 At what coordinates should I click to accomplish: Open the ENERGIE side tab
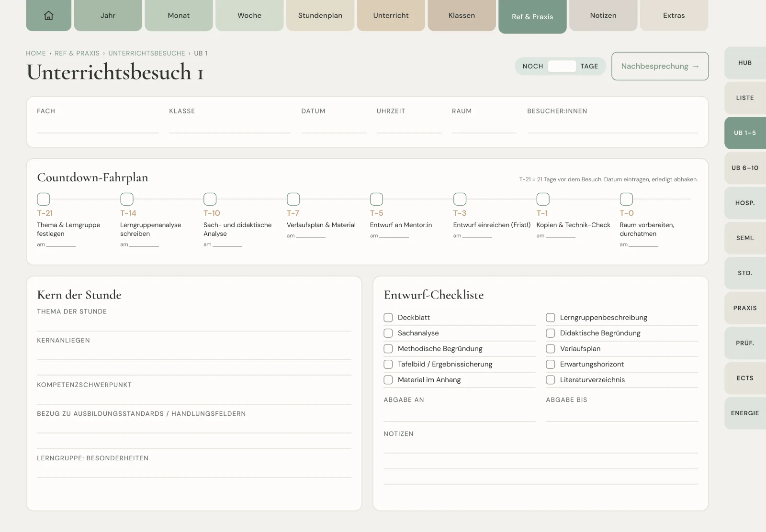pos(745,413)
